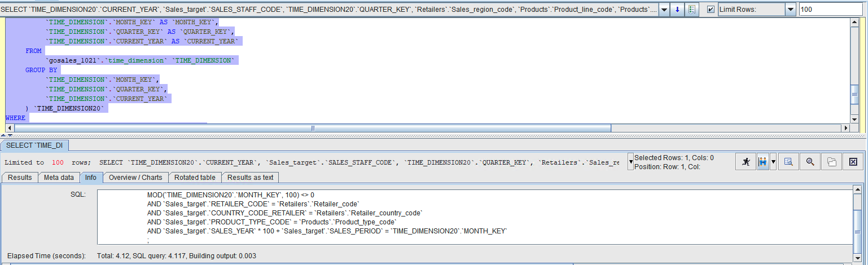Expand the Limit Rows dropdown

pyautogui.click(x=790, y=10)
